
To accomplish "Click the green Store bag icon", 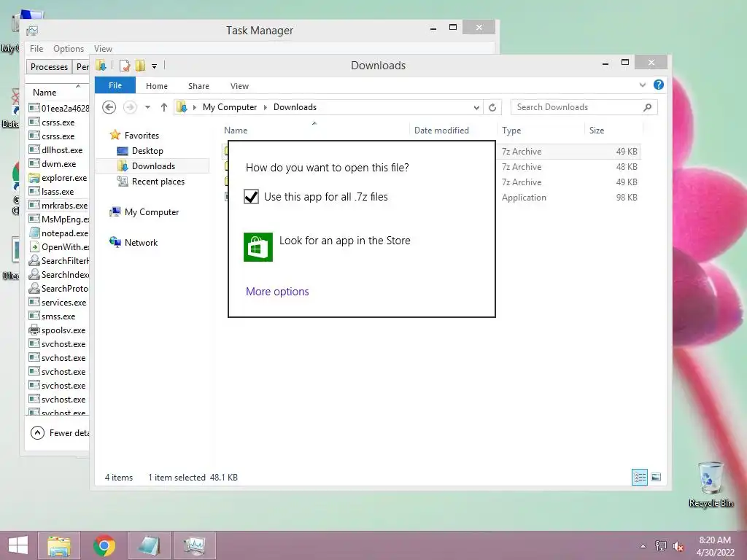I will tap(258, 247).
